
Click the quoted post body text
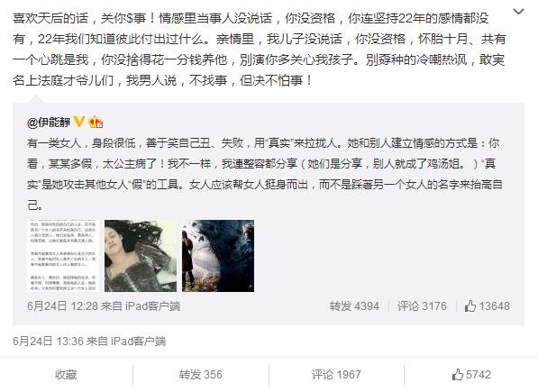point(265,174)
